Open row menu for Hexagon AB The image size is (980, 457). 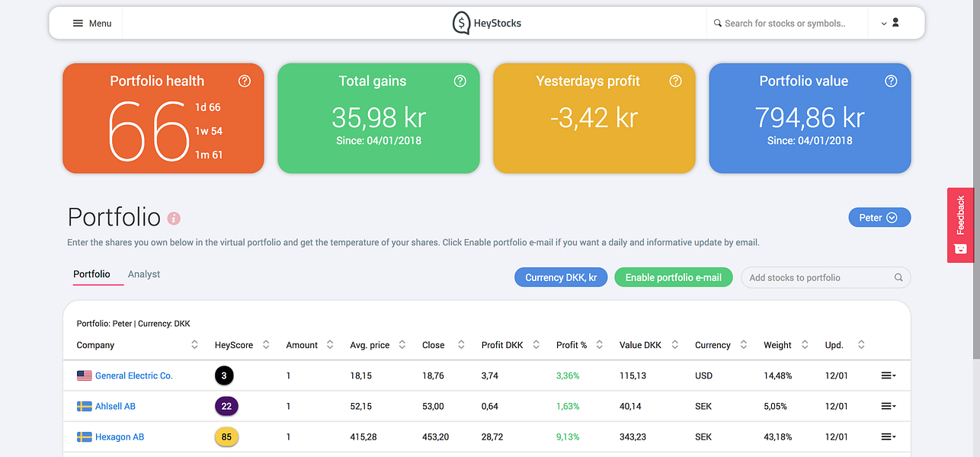pyautogui.click(x=888, y=437)
